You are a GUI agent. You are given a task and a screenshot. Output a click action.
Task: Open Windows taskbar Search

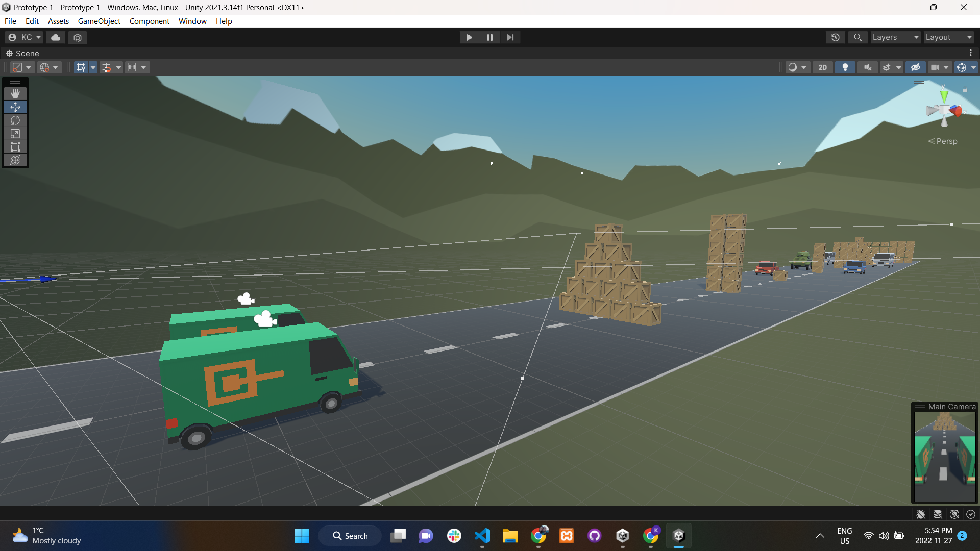pos(350,536)
